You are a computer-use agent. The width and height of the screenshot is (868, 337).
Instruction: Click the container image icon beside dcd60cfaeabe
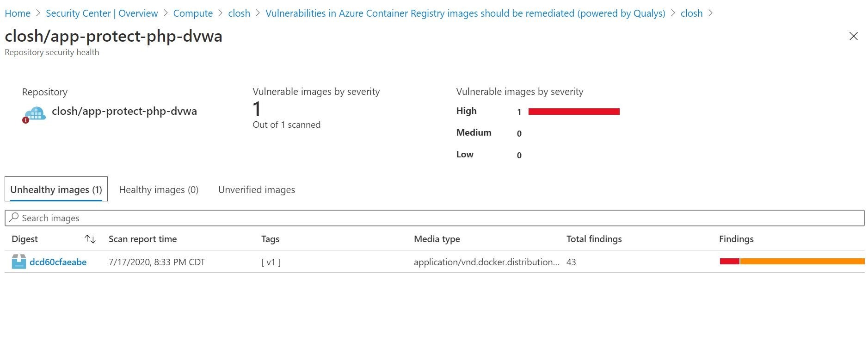pyautogui.click(x=19, y=262)
